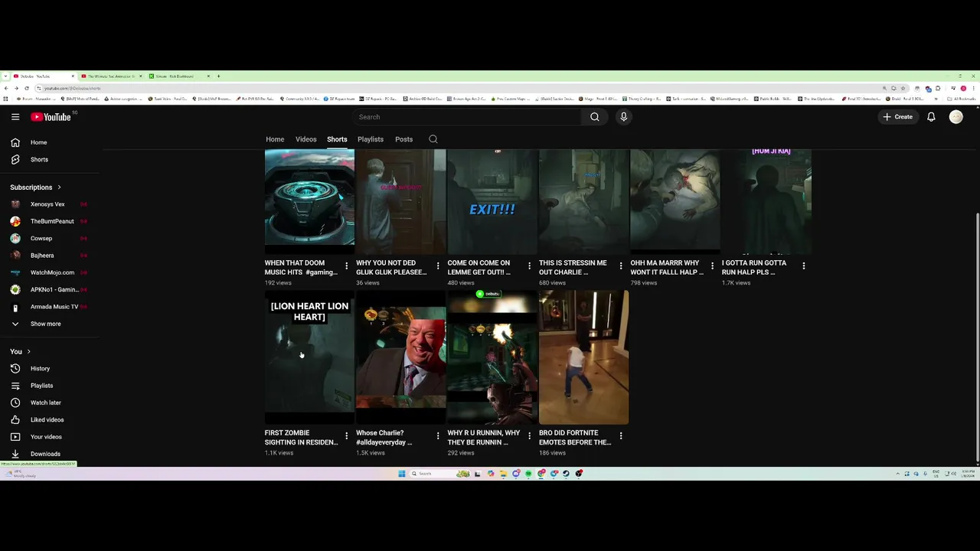Click the magnifier search button beside the search box
The height and width of the screenshot is (551, 980).
(594, 117)
